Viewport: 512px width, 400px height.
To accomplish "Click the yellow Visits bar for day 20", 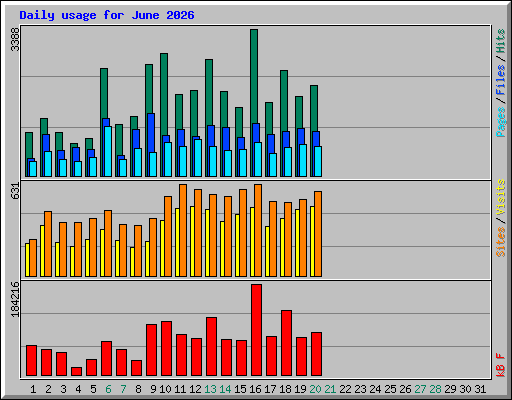I will pyautogui.click(x=312, y=241).
